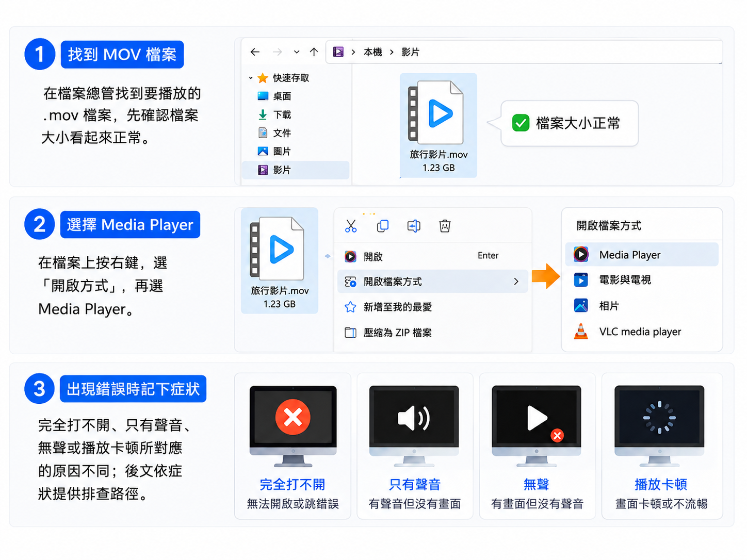Viewport: 747px width, 560px height.
Task: Click the 播放卡頓 symptom title
Action: click(x=661, y=485)
